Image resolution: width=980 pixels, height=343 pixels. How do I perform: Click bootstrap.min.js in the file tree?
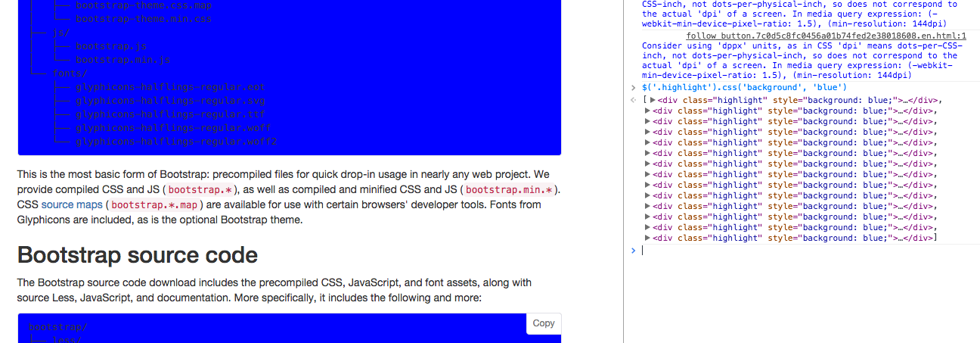(x=123, y=60)
